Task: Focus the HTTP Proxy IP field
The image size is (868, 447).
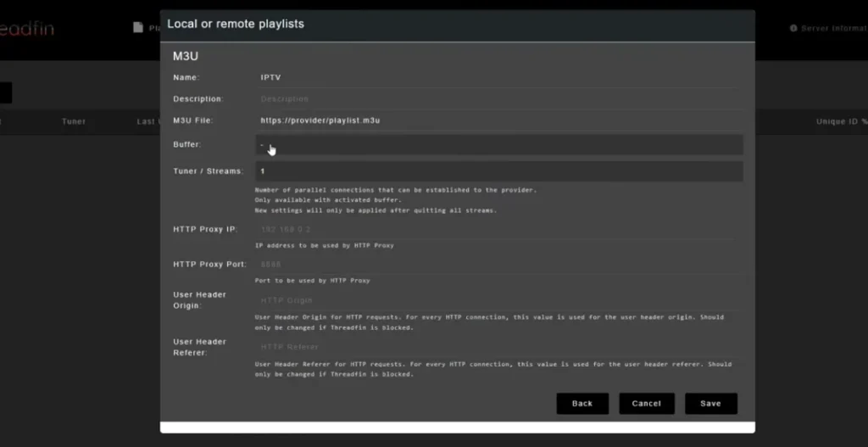Action: point(497,229)
